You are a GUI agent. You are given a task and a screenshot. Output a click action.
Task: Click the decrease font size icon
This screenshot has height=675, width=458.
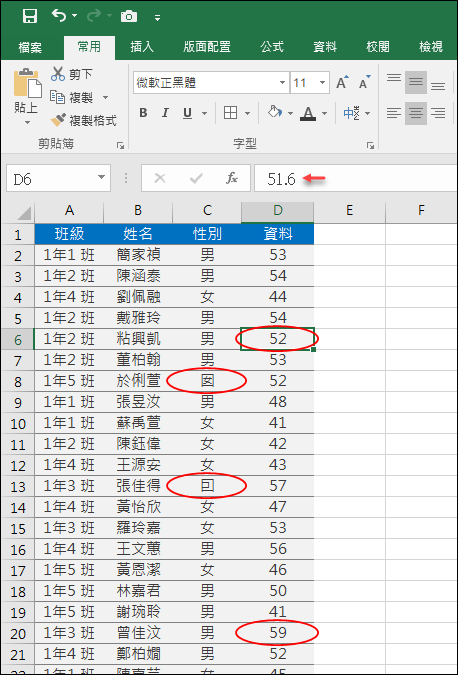(x=365, y=82)
